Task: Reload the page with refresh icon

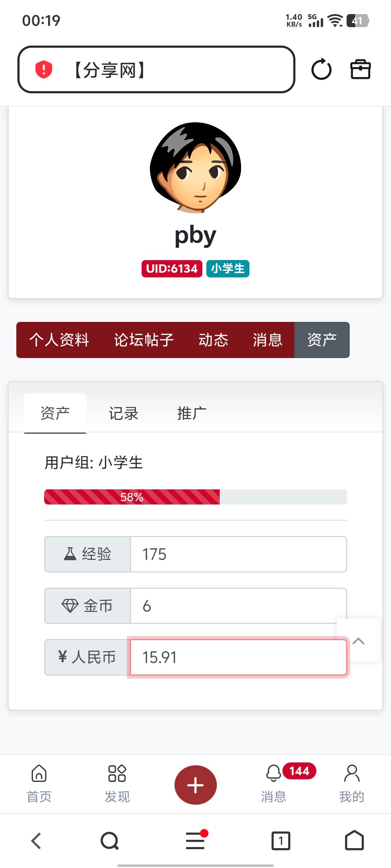Action: pos(321,69)
